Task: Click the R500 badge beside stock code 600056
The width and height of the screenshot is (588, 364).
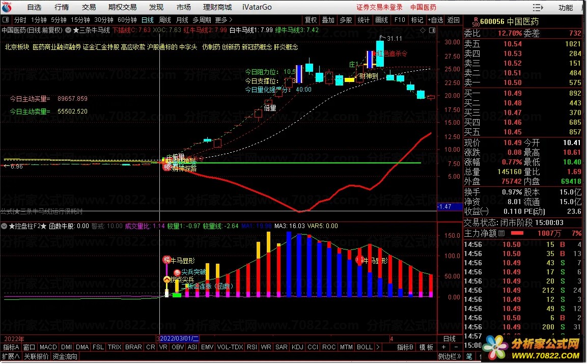Action: pos(475,22)
